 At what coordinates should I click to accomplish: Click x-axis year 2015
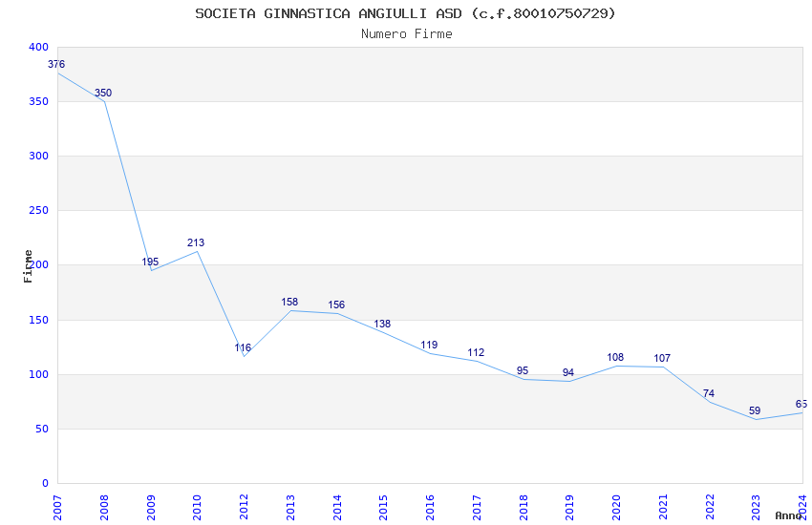click(384, 508)
